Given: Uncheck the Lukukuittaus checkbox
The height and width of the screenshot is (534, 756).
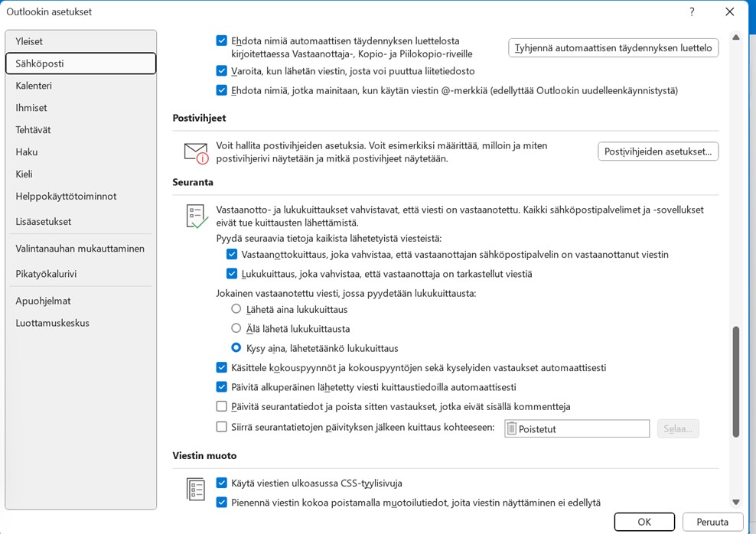Looking at the screenshot, I should (x=232, y=274).
